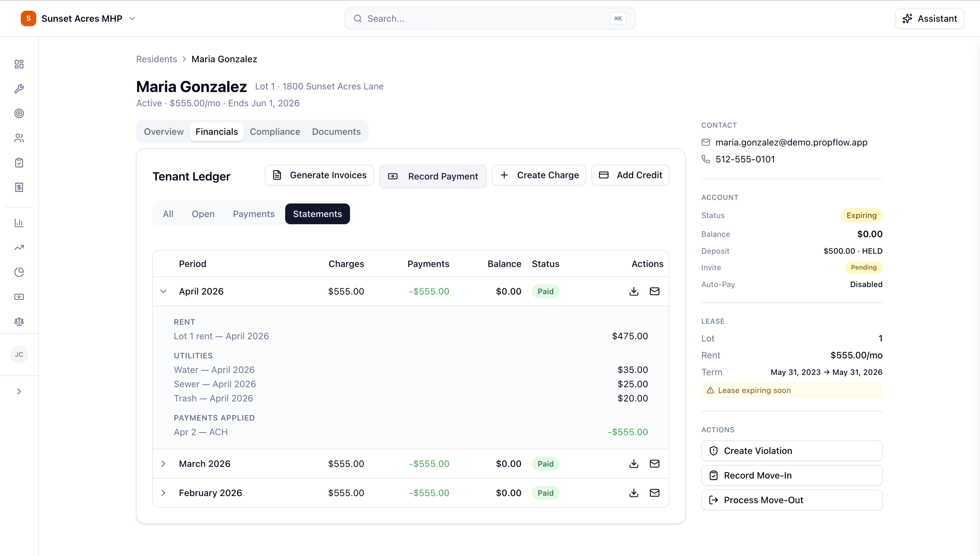Screen dimensions: 980x556
Task: Focus the Search field
Action: tap(490, 18)
